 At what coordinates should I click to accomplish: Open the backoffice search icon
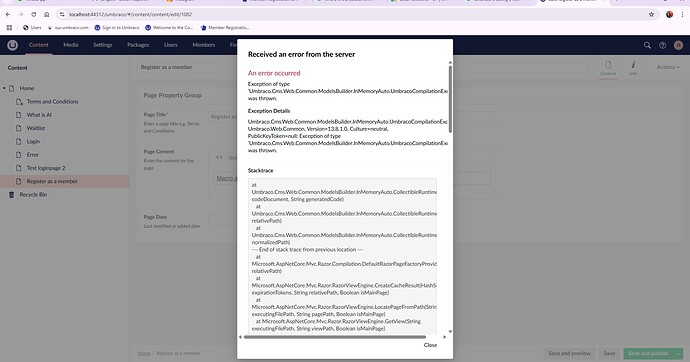(647, 45)
